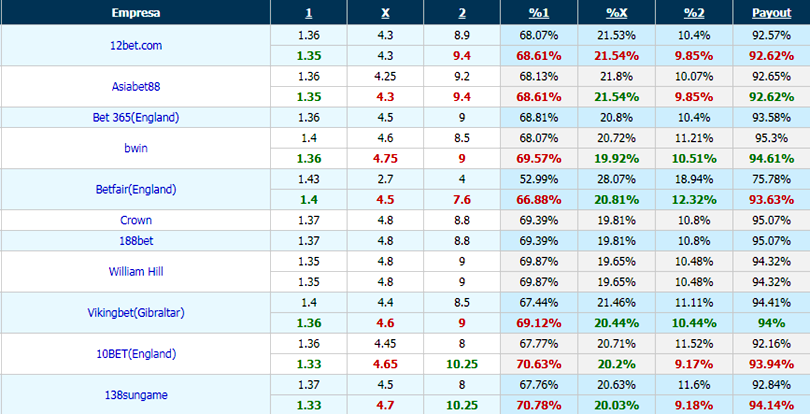This screenshot has width=810, height=414.
Task: Select the 4.45 draw odds for 10BET
Action: point(385,344)
